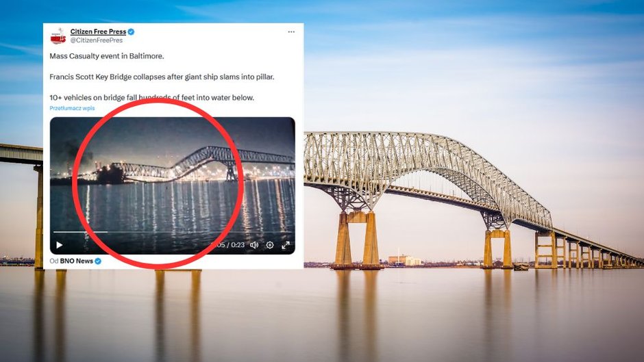This screenshot has height=362, width=644.
Task: Click the background bridge truss photo
Action: tap(427, 172)
